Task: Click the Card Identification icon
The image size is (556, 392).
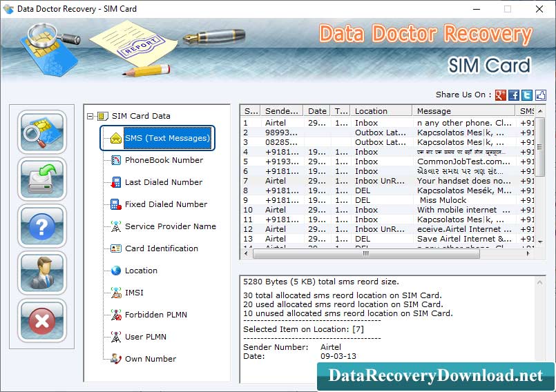Action: (116, 248)
